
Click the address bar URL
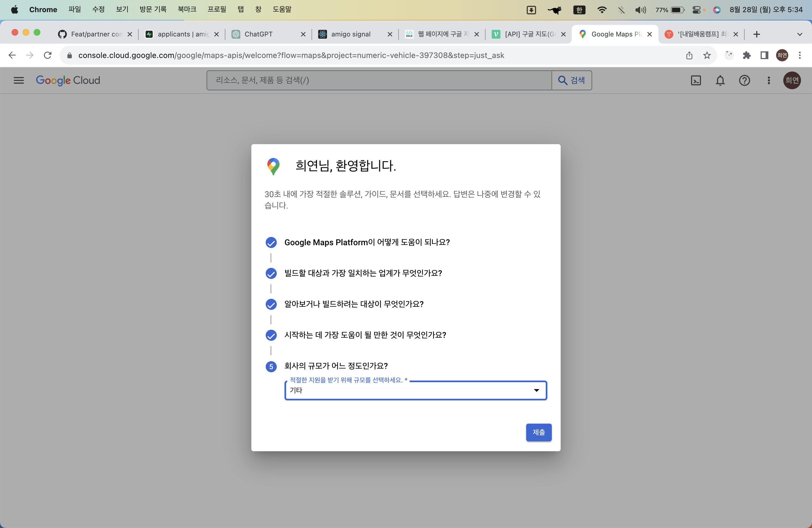pyautogui.click(x=291, y=55)
